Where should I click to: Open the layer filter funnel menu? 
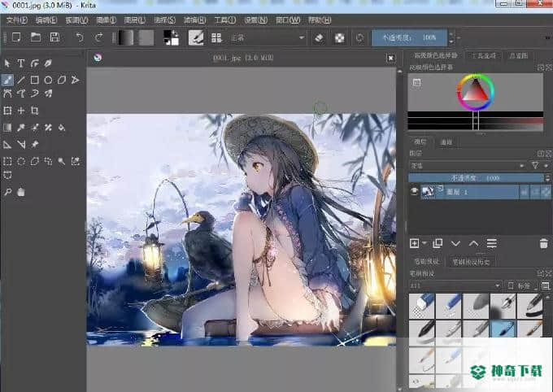pos(535,165)
